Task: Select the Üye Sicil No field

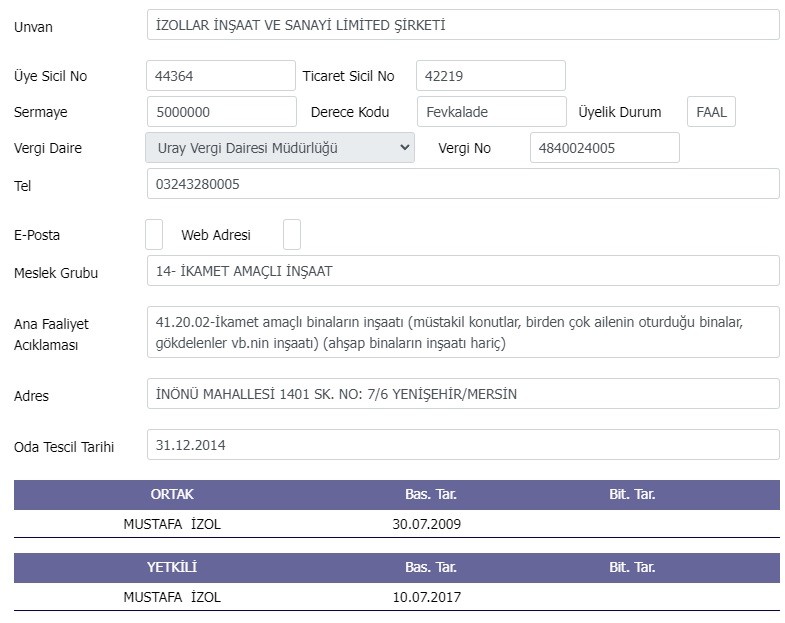Action: coord(221,76)
